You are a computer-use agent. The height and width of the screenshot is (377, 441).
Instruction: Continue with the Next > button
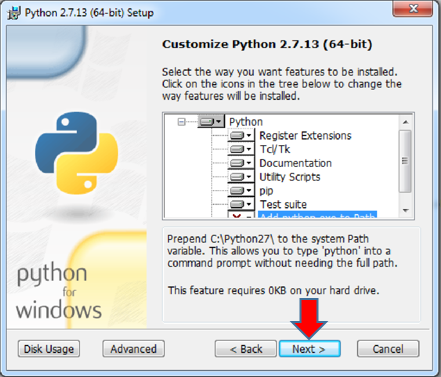(310, 349)
